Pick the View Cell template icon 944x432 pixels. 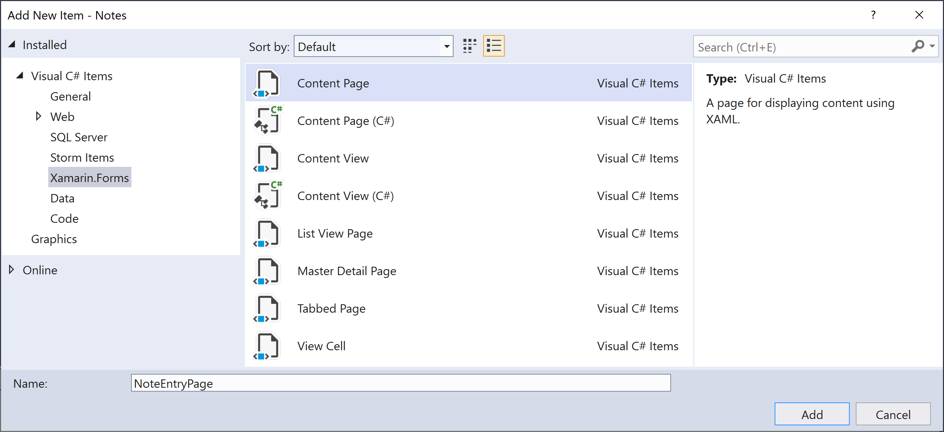tap(267, 346)
